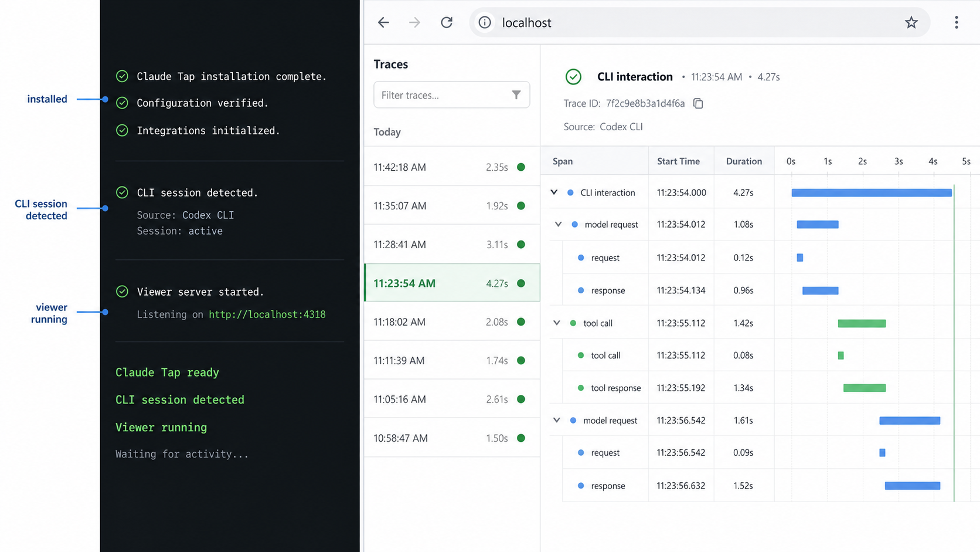Go back using the browser back arrow
The image size is (980, 552).
383,22
